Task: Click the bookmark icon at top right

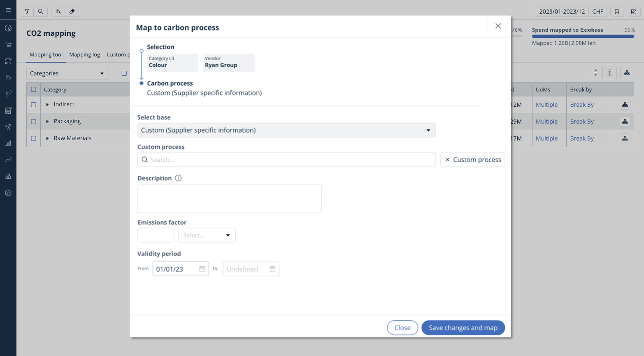Action: [x=617, y=12]
